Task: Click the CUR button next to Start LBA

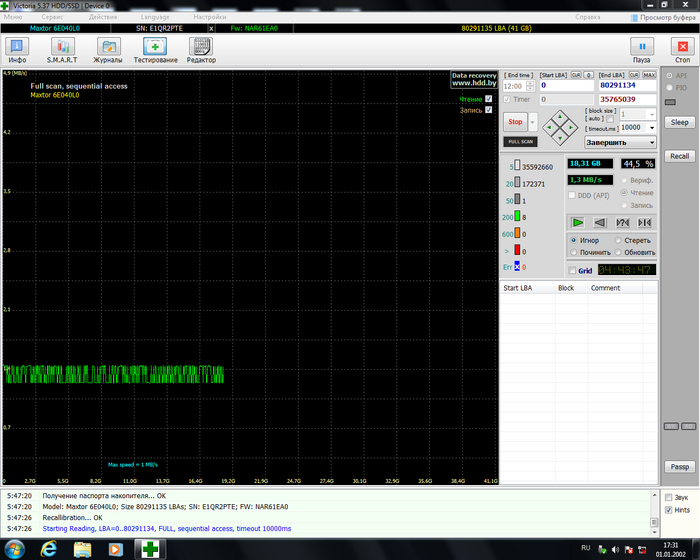Action: pos(576,75)
